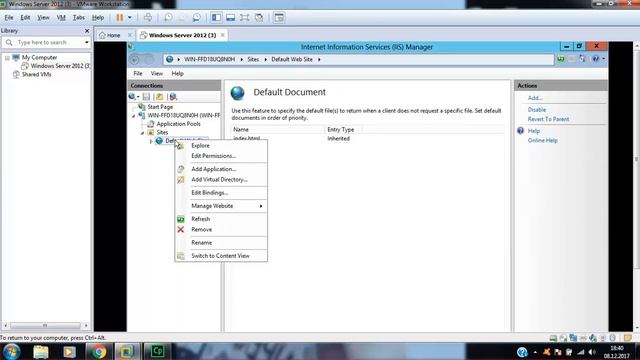640x360 pixels.
Task: Toggle the thumbnail bar icon in VMware toolbar
Action: coord(231,18)
